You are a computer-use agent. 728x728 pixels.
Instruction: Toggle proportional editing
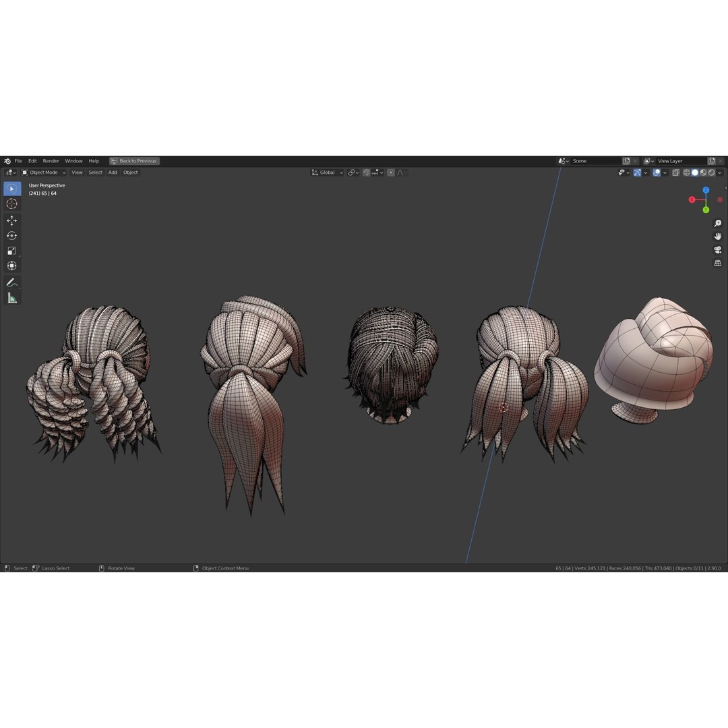click(x=391, y=173)
